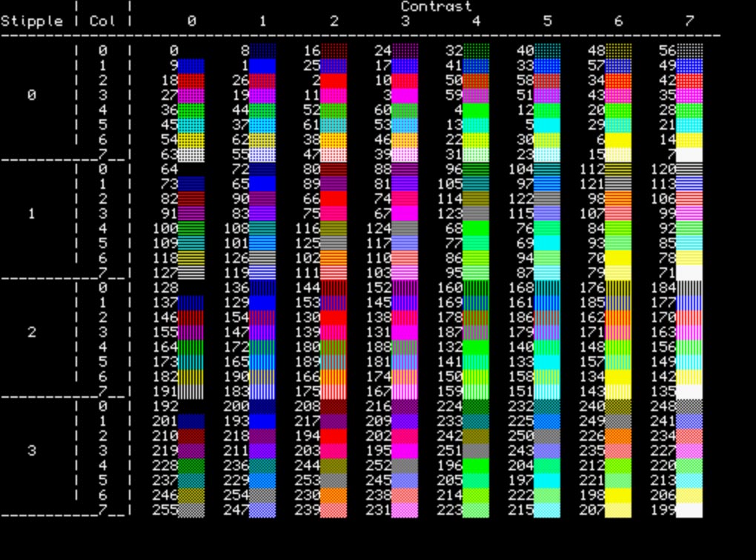756x560 pixels.
Task: Pick the solid magenta swatch labeled 3
Action: (x=405, y=96)
